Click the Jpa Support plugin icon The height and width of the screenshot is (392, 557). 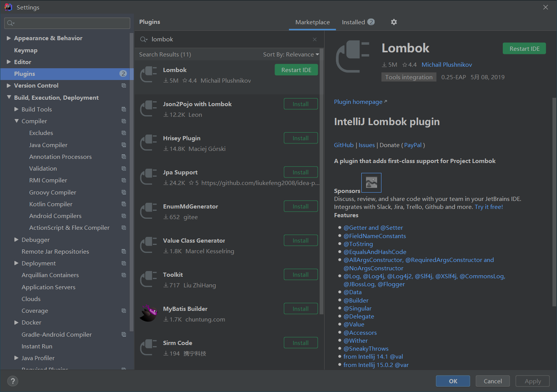click(x=148, y=177)
